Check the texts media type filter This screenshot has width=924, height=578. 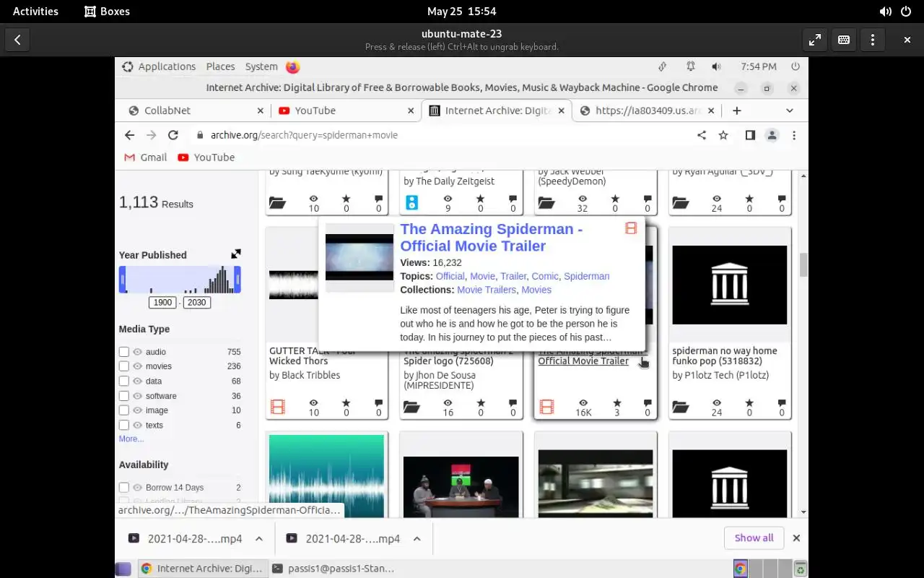pos(124,426)
